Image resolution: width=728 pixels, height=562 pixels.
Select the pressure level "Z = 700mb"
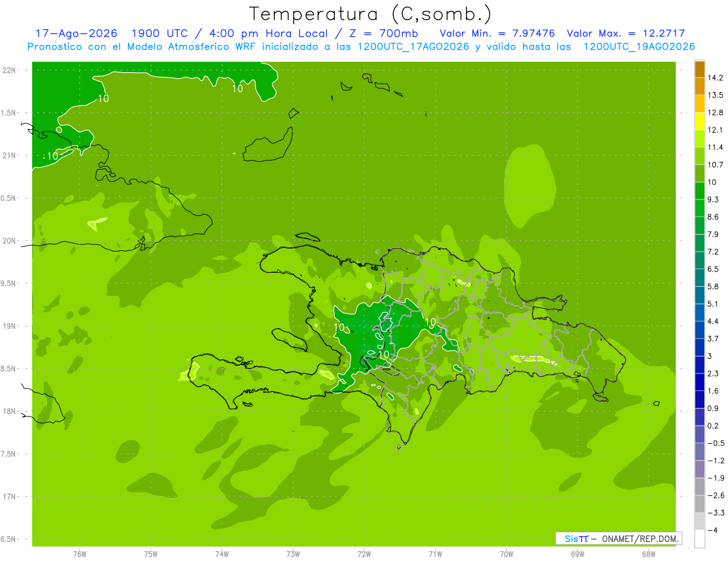pyautogui.click(x=385, y=33)
